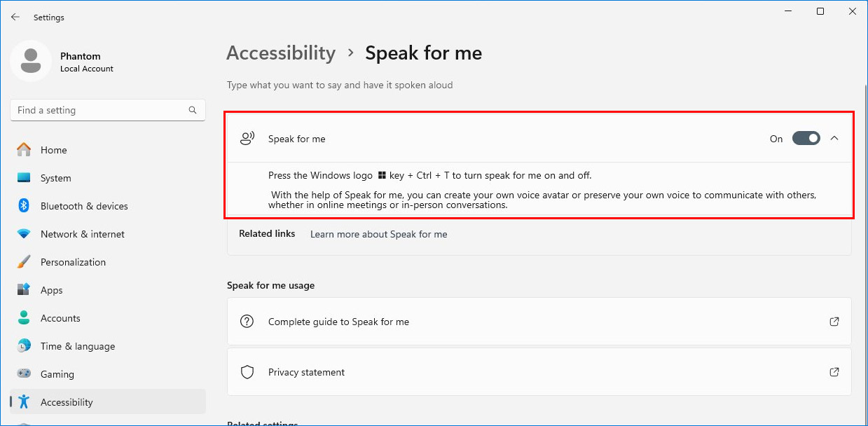The width and height of the screenshot is (868, 426).
Task: Click the back arrow in Settings
Action: 15,17
